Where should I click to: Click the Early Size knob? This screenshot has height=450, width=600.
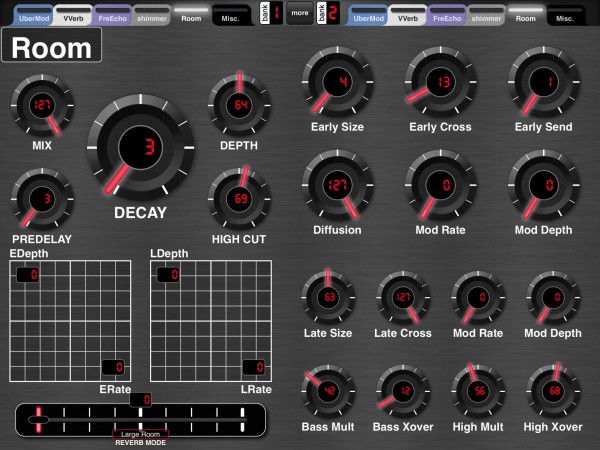coord(338,82)
